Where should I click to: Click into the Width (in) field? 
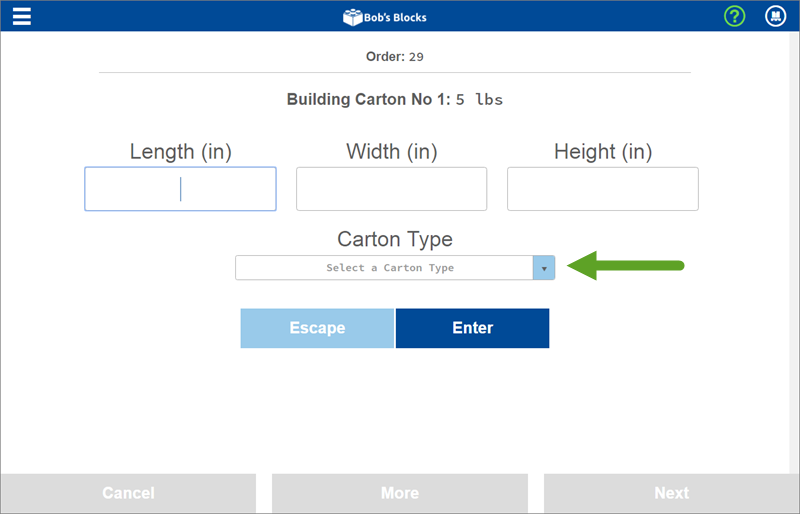pos(391,189)
